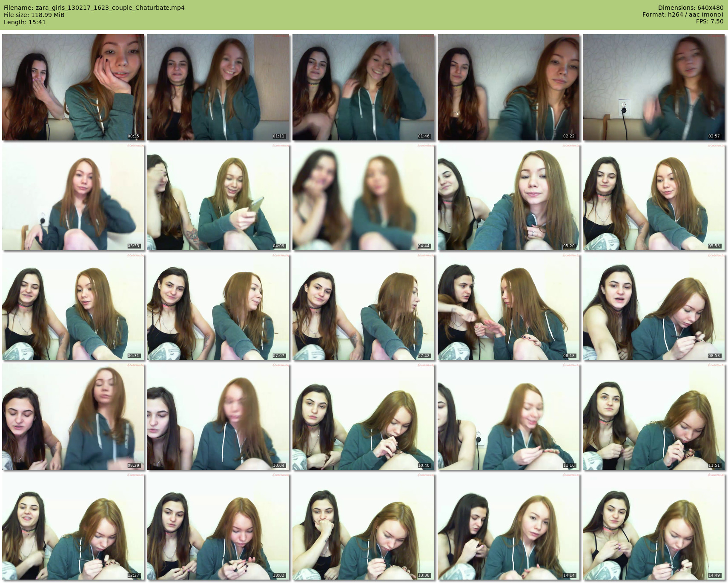
Task: Select the frame labeled 08:53
Action: tap(653, 307)
